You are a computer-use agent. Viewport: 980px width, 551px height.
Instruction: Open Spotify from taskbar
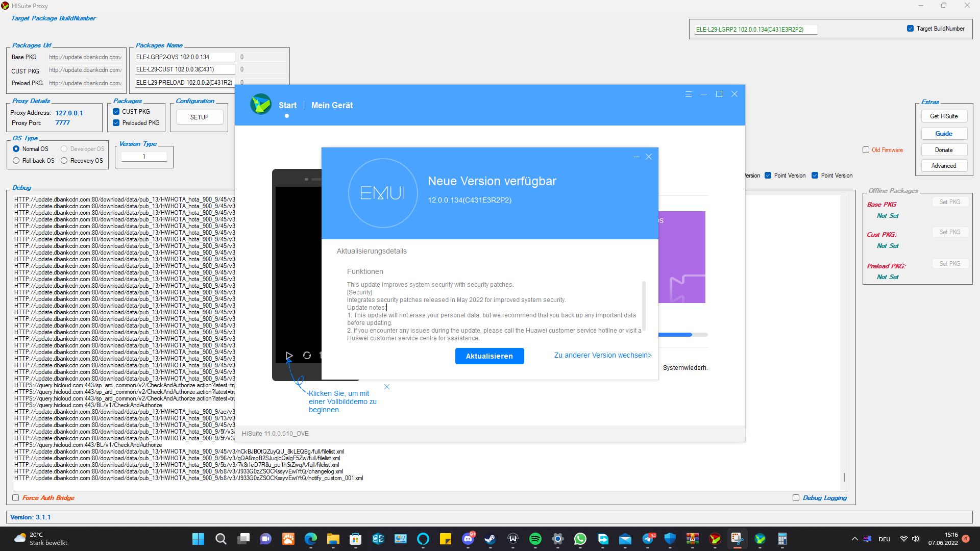click(x=535, y=539)
